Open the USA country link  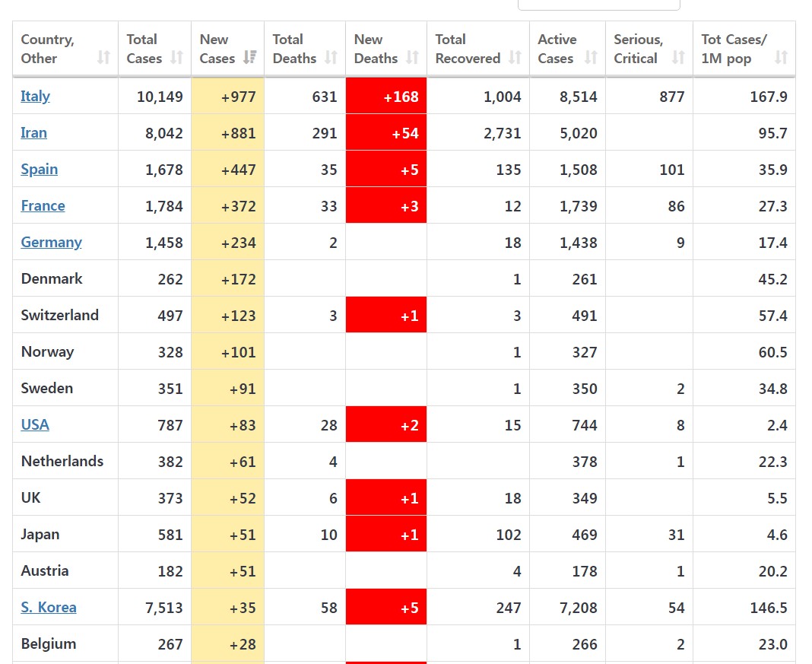coord(35,424)
